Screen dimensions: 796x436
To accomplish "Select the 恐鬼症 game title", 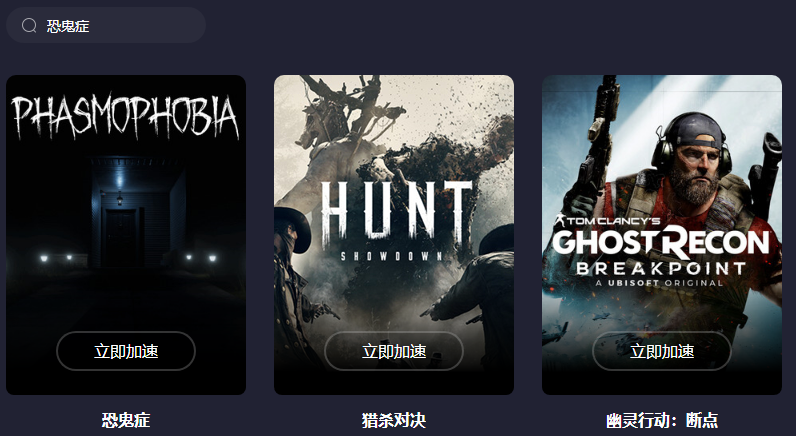I will (x=126, y=420).
